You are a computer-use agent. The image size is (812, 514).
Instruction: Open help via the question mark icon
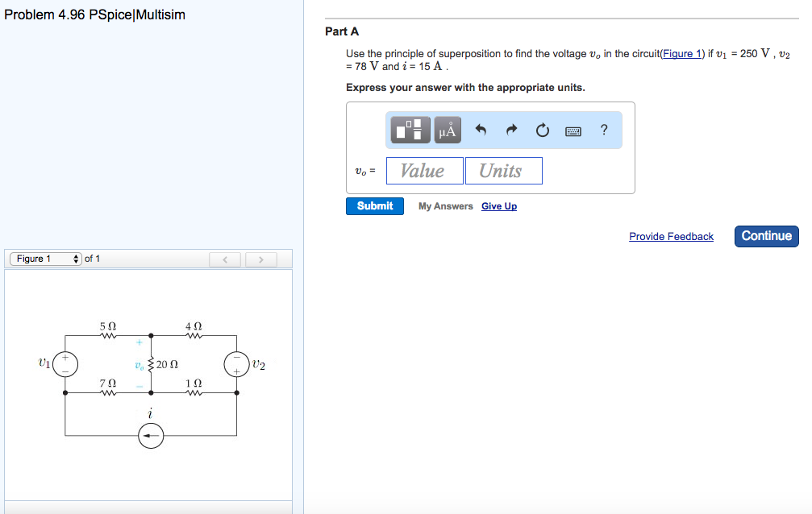[603, 129]
